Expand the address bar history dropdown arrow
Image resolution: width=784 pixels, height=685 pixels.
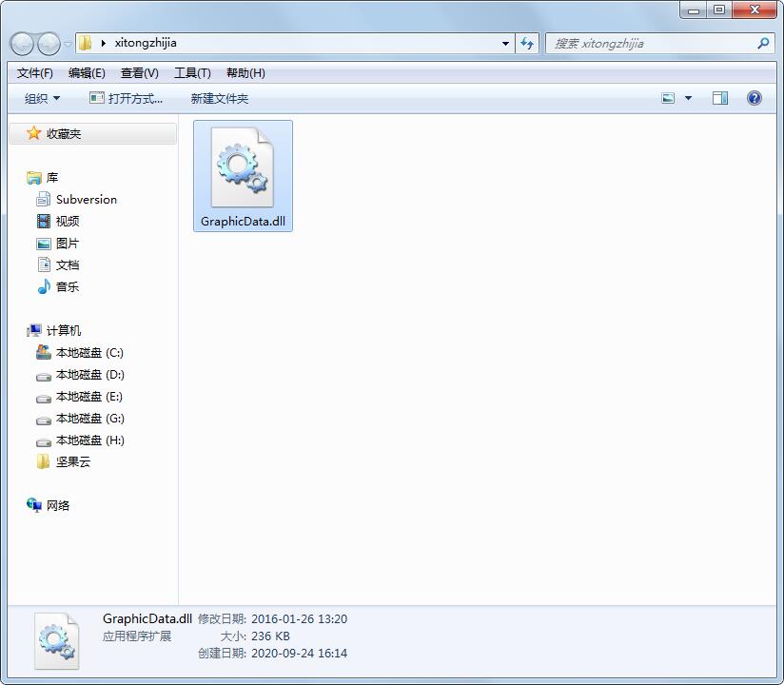[x=506, y=43]
